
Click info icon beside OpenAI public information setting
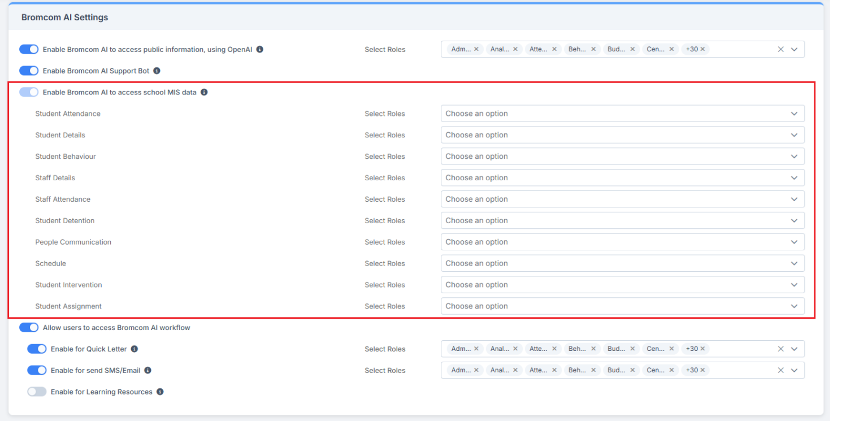(x=260, y=50)
